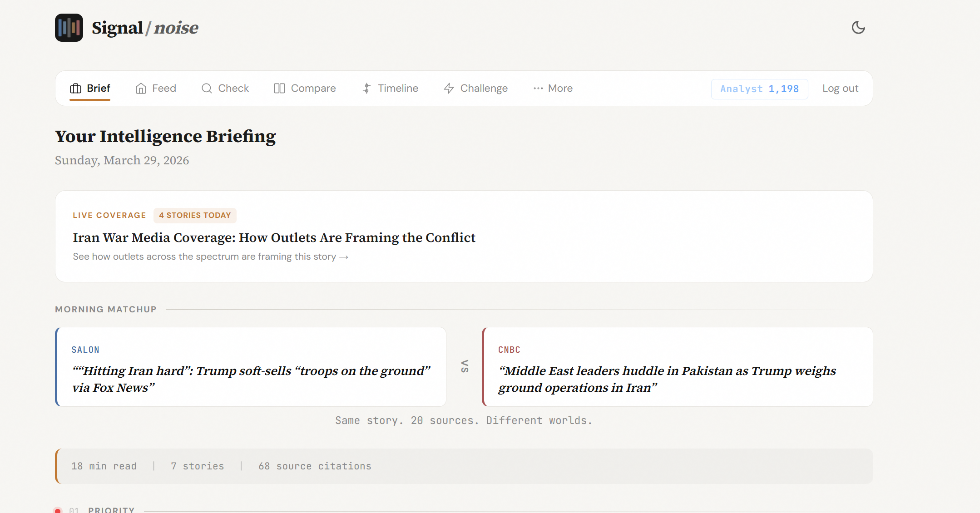Screen dimensions: 980x513
Task: Click the Signal/noise logo icon
Action: tap(69, 28)
